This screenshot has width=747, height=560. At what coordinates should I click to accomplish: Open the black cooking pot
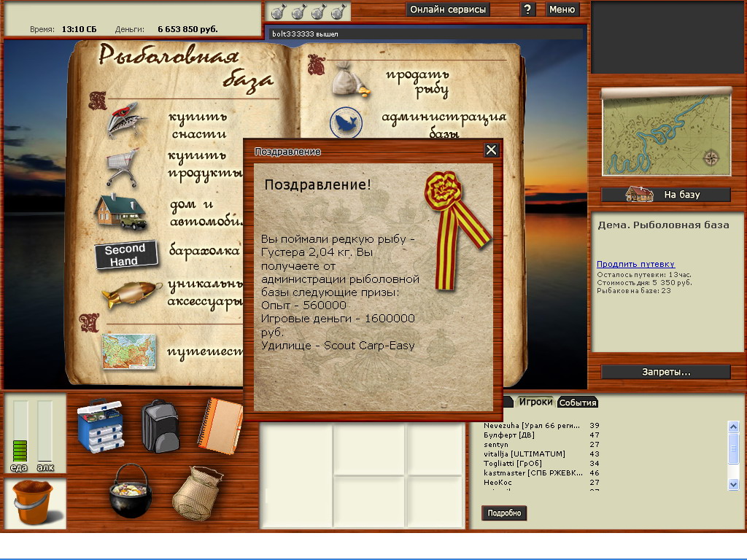(x=131, y=491)
